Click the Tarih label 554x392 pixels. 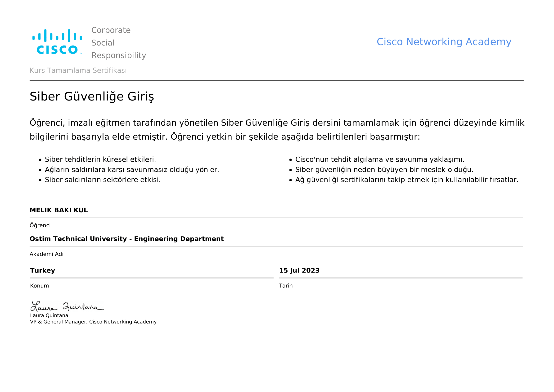coord(286,286)
